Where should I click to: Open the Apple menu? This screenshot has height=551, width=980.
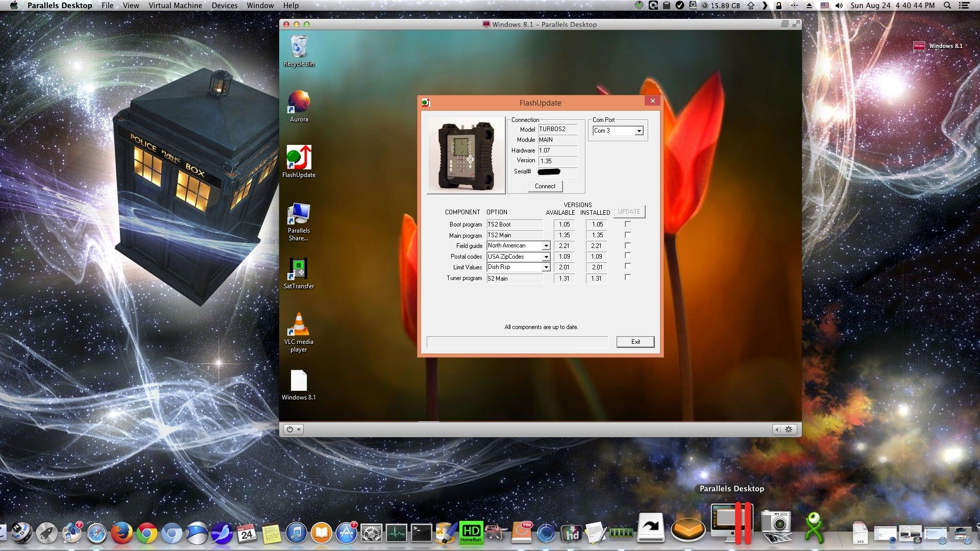coord(14,6)
